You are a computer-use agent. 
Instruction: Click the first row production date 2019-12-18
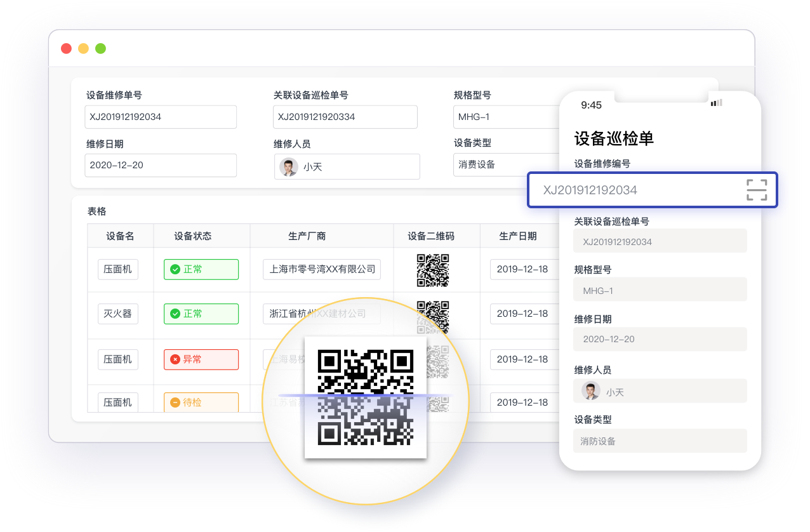[x=524, y=269]
